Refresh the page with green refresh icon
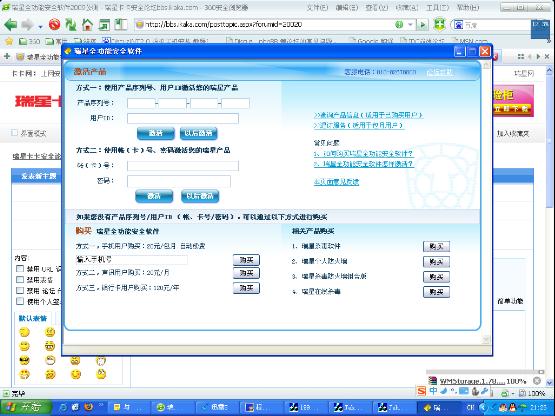This screenshot has height=416, width=555. pyautogui.click(x=71, y=24)
